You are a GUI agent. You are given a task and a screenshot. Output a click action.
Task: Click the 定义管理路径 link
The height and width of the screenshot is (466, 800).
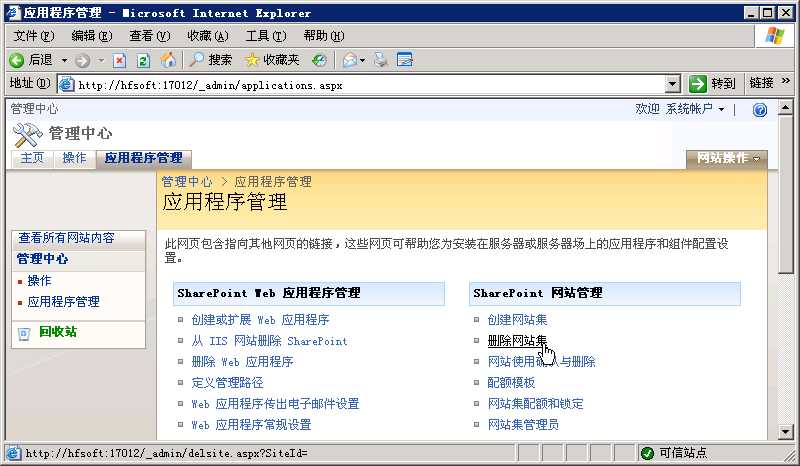tap(228, 383)
